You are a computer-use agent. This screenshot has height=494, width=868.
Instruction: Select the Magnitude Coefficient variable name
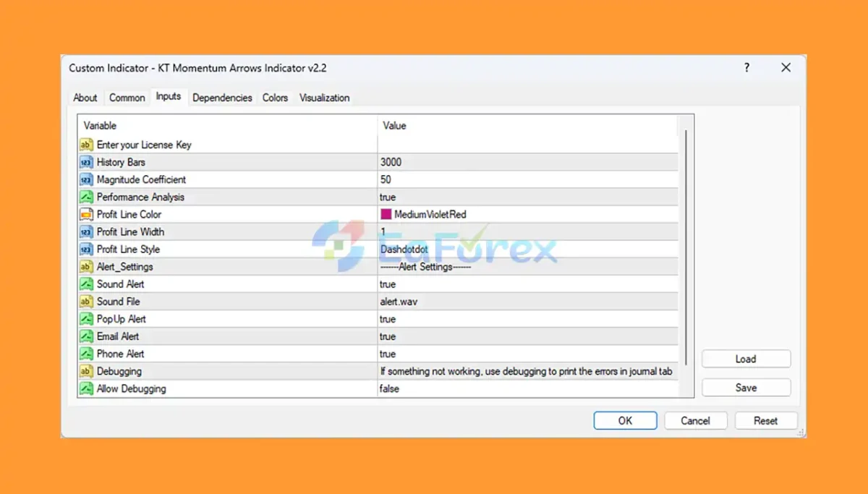142,179
